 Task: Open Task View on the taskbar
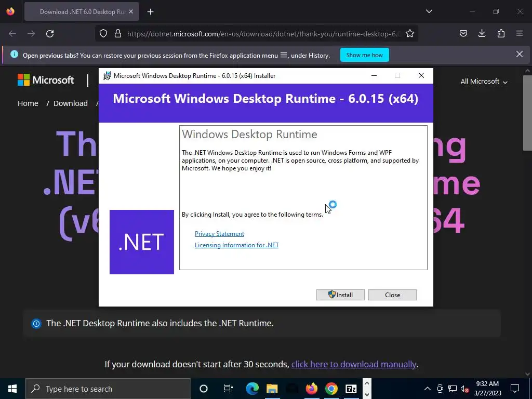(x=229, y=389)
